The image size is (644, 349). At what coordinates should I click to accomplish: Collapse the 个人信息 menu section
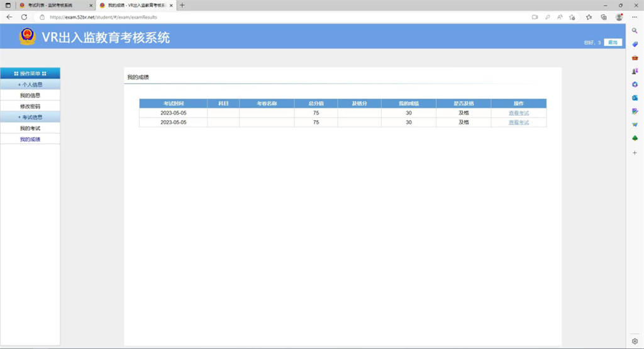coord(30,84)
